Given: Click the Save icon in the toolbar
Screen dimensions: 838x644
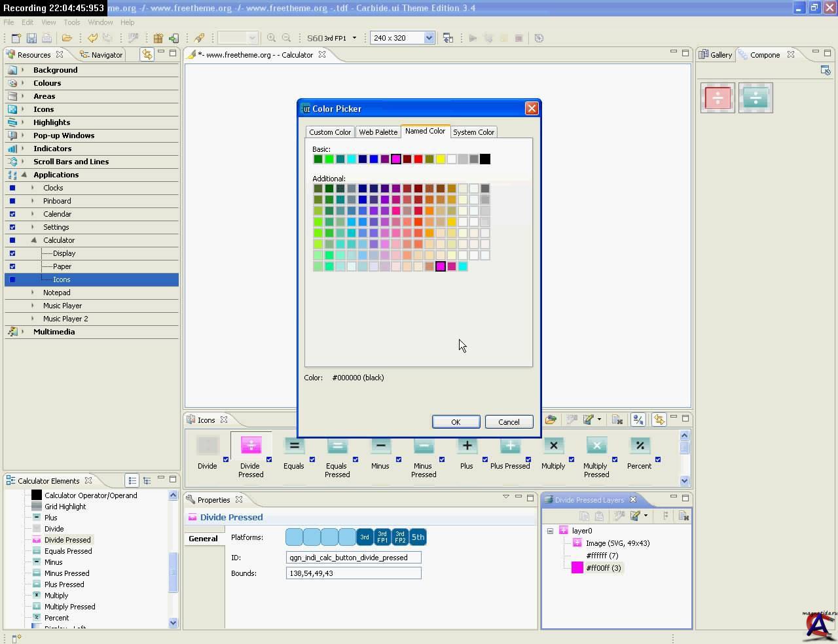Looking at the screenshot, I should click(31, 38).
